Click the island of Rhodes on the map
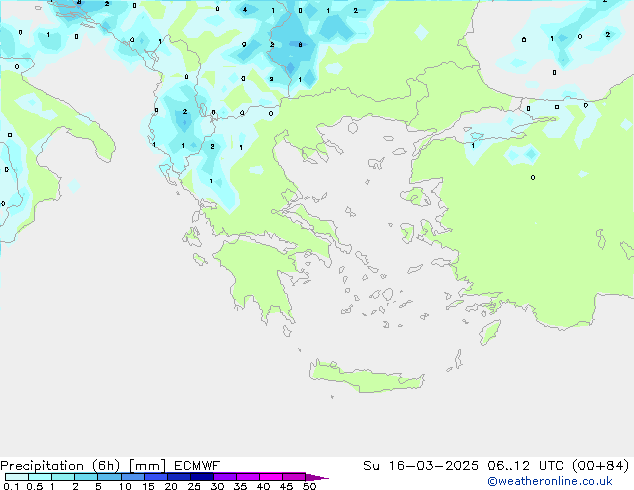 (x=490, y=332)
